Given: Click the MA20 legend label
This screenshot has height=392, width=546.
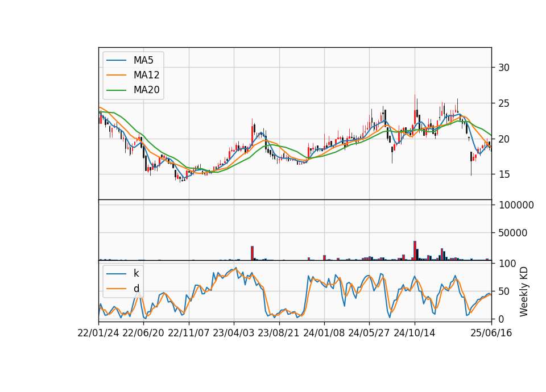Looking at the screenshot, I should click(x=146, y=90).
